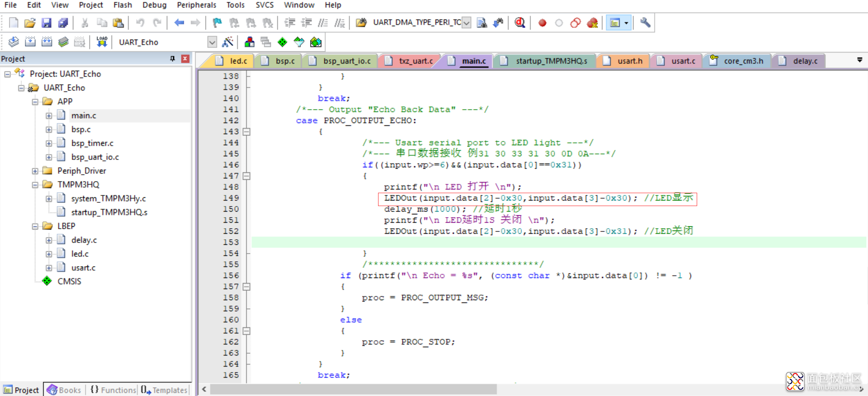
Task: Click the New file icon
Action: tap(13, 23)
